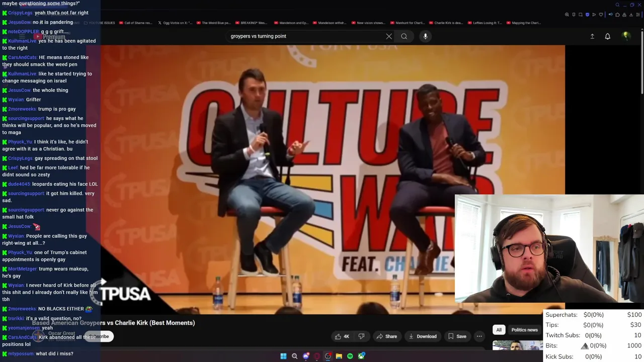Viewport: 644px width, 362px height.
Task: Select the All filter chip
Action: click(x=499, y=330)
